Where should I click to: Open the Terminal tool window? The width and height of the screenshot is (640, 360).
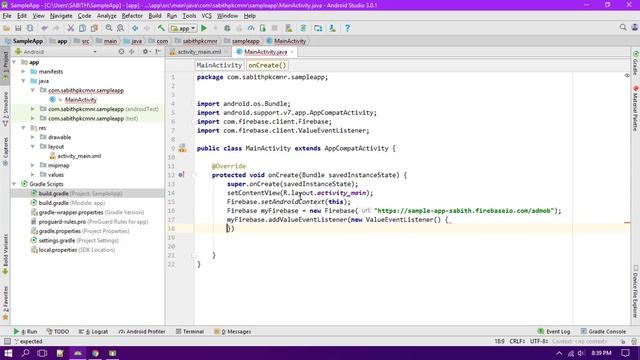click(x=190, y=331)
